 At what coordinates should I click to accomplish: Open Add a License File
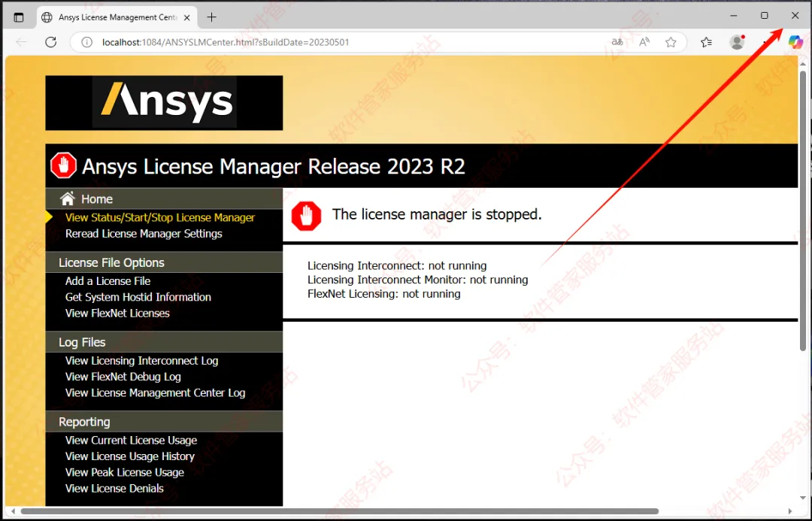[108, 280]
